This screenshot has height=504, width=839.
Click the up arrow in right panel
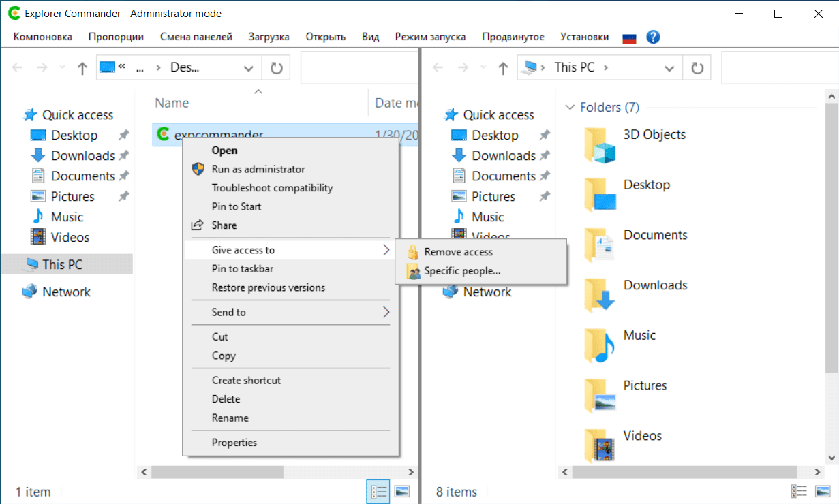503,67
